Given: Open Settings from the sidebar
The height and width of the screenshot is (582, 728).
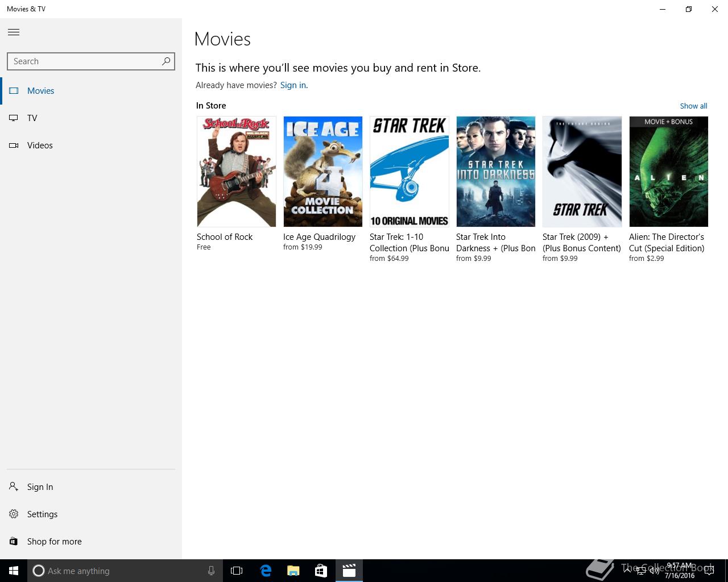Looking at the screenshot, I should tap(43, 514).
